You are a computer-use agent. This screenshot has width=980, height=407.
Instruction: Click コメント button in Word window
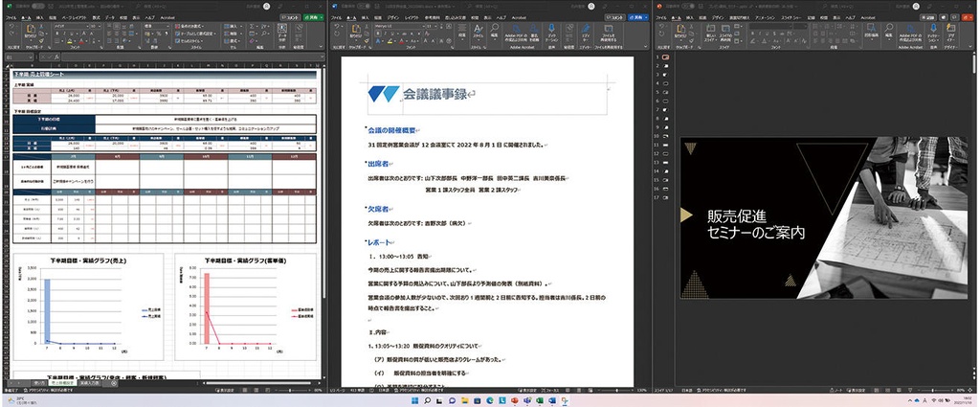[x=615, y=17]
